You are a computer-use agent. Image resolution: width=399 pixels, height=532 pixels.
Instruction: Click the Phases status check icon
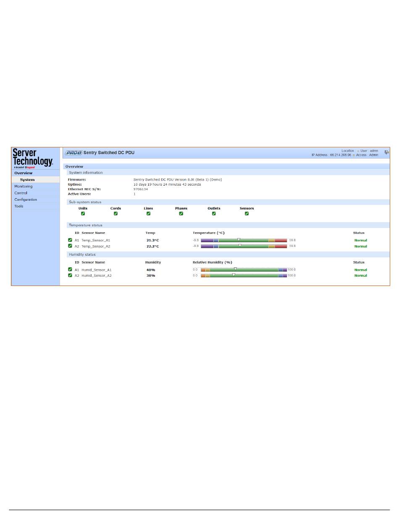point(181,214)
